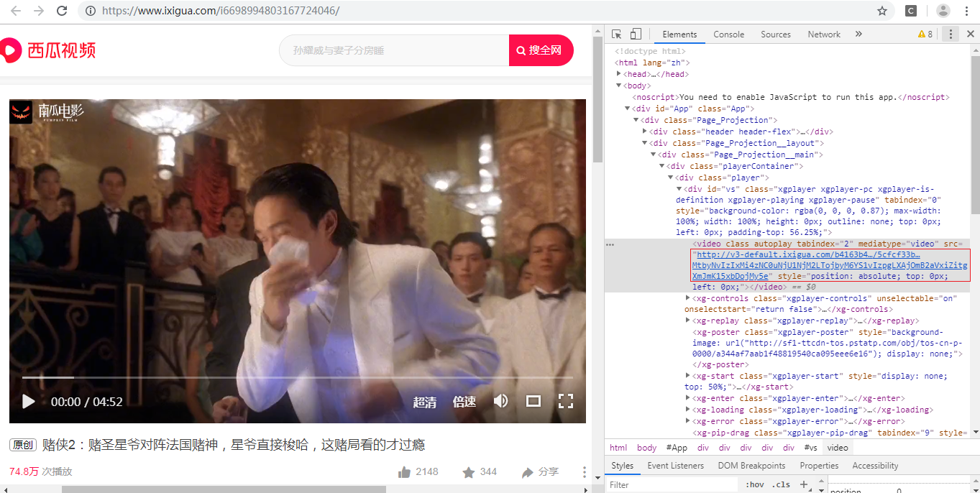This screenshot has height=493, width=980.
Task: Collapse the playerContainer div node
Action: point(662,166)
